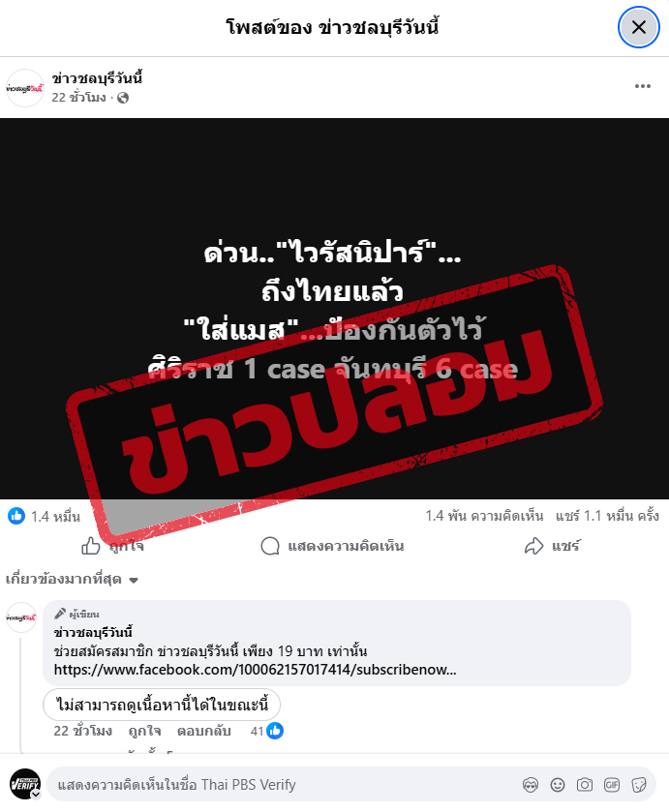Close the post dialog with X button
Screen dimensions: 669x812
click(638, 27)
